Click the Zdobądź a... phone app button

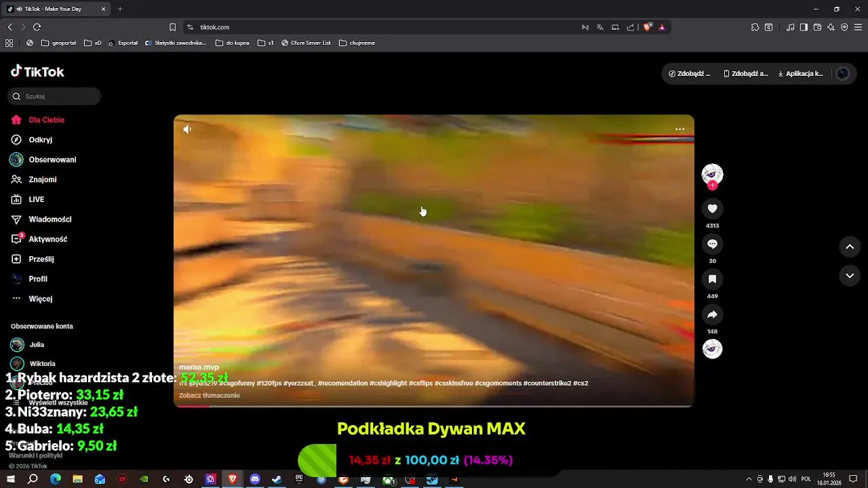(746, 74)
